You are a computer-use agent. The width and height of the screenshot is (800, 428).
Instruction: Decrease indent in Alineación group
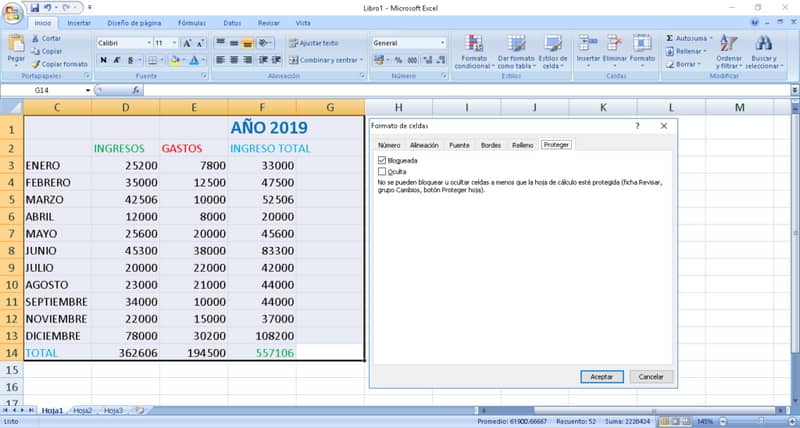tap(263, 60)
